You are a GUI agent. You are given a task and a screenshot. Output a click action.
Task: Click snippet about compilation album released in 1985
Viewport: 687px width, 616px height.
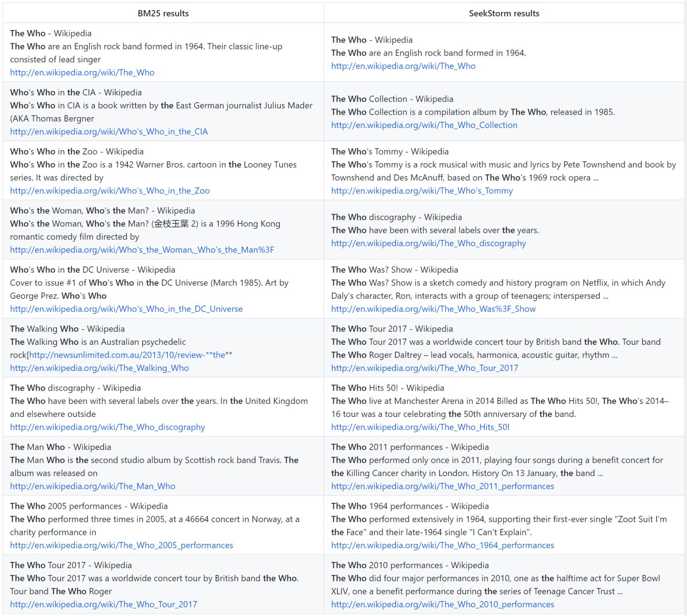[473, 112]
